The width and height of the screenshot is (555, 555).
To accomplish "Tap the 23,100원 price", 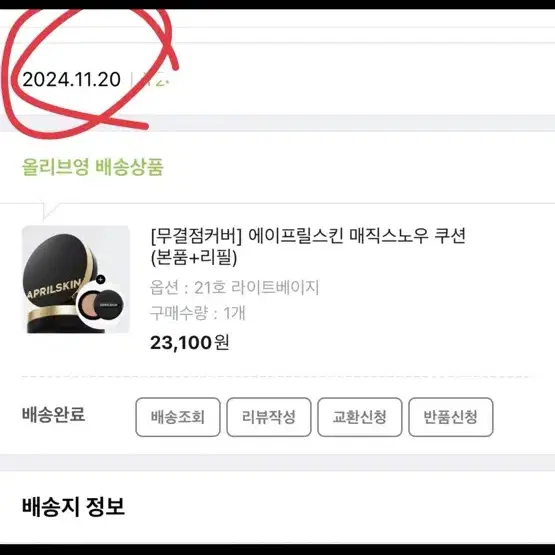I will click(189, 342).
